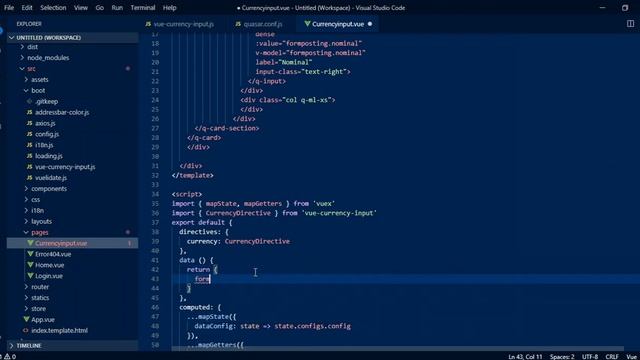Click the Vue icon beside App.vue

[x=26, y=319]
